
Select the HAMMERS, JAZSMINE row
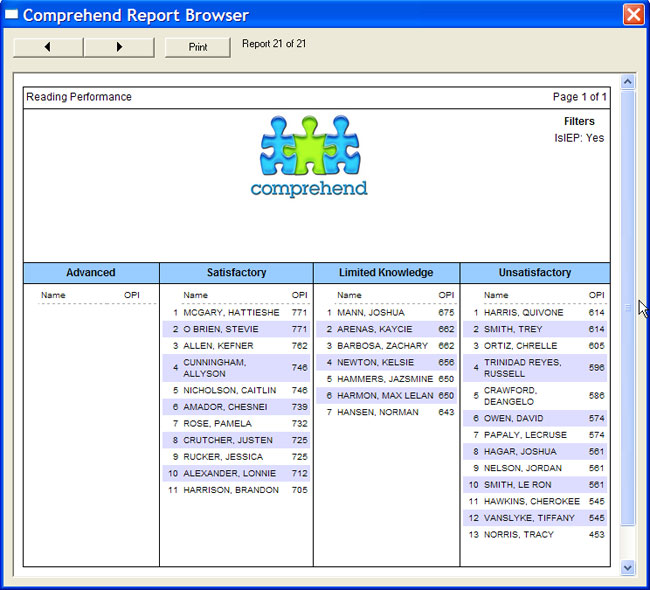point(386,379)
